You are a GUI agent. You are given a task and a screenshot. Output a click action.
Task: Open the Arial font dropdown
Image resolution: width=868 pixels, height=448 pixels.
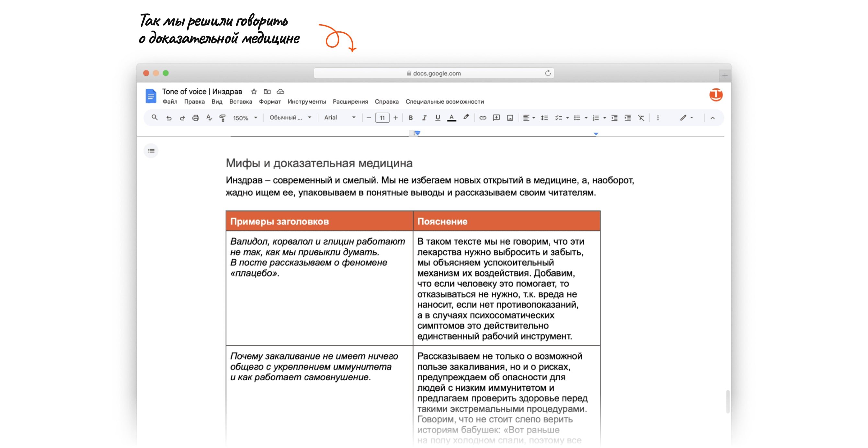pyautogui.click(x=340, y=118)
